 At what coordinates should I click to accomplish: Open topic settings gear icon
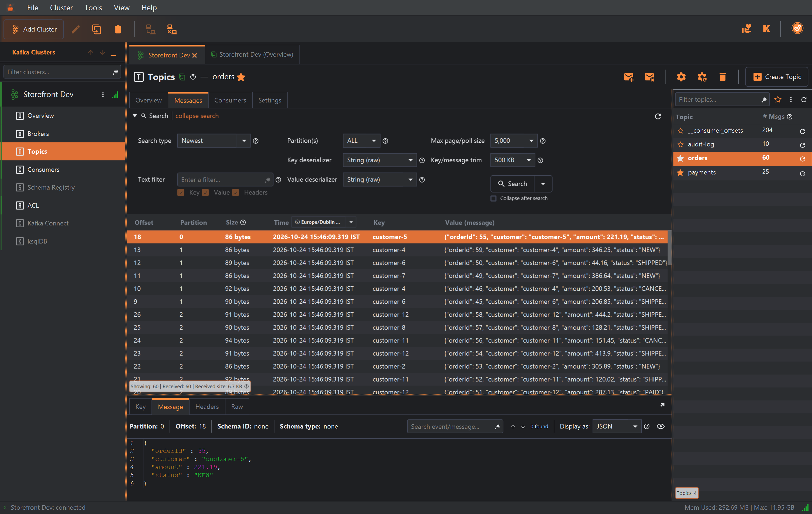[681, 77]
